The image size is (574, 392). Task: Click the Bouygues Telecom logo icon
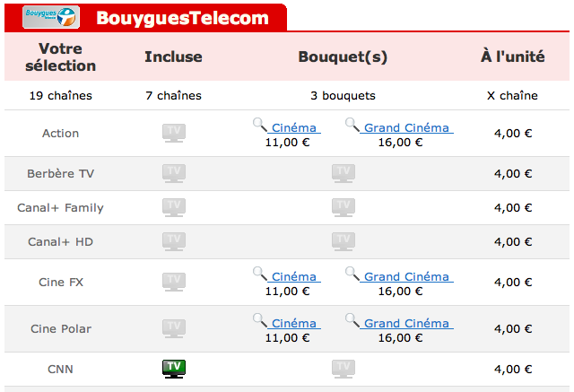[x=51, y=17]
